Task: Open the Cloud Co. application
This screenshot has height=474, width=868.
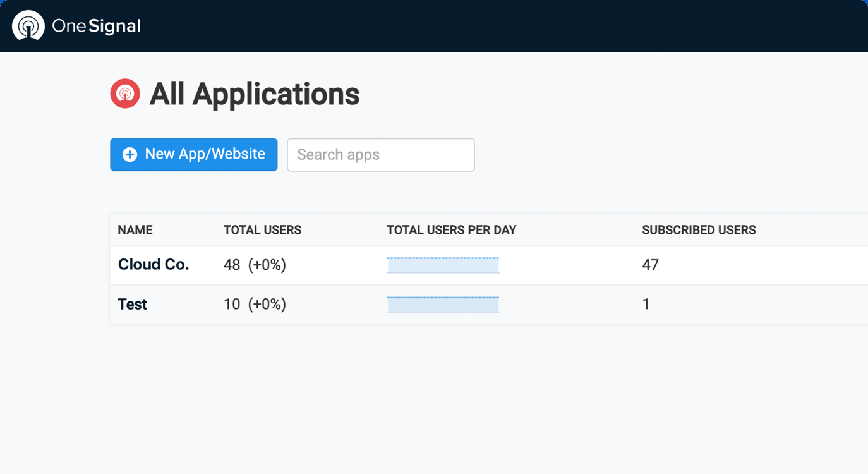Action: (154, 264)
